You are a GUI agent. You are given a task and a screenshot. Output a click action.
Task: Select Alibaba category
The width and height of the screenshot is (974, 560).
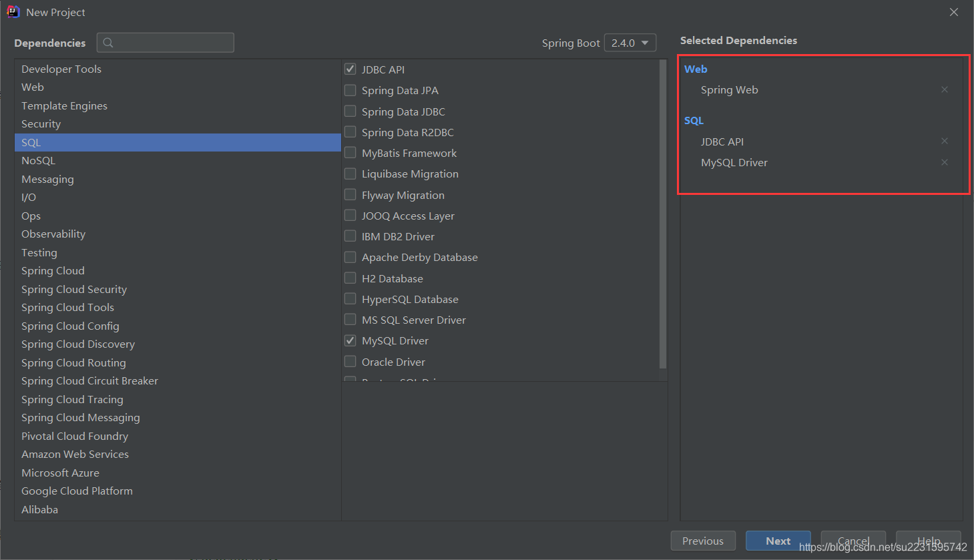point(178,509)
